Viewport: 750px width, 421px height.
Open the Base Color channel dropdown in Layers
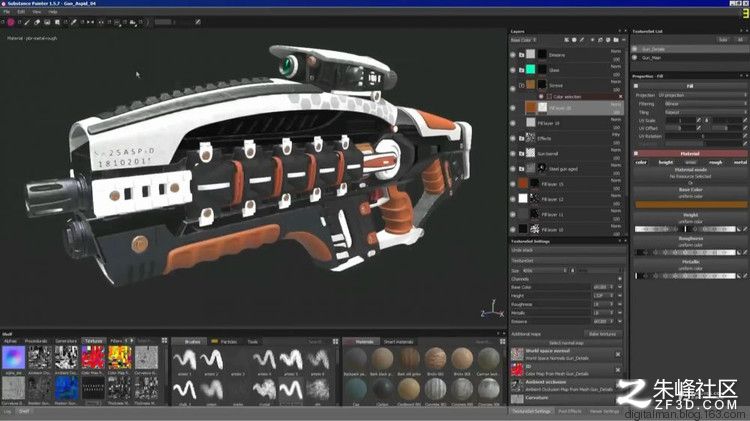[x=524, y=40]
